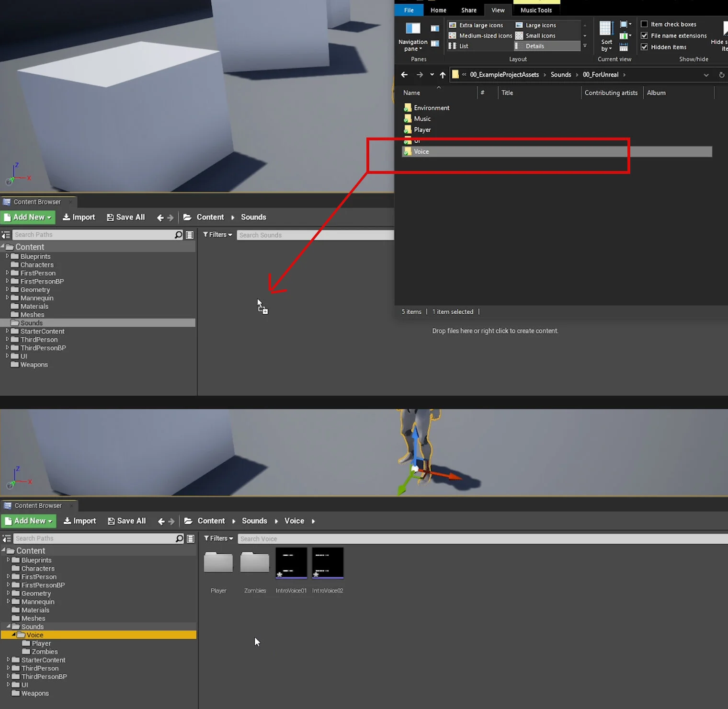The width and height of the screenshot is (728, 709).
Task: Click the up-to-parent-folder arrow in Explorer
Action: point(442,75)
